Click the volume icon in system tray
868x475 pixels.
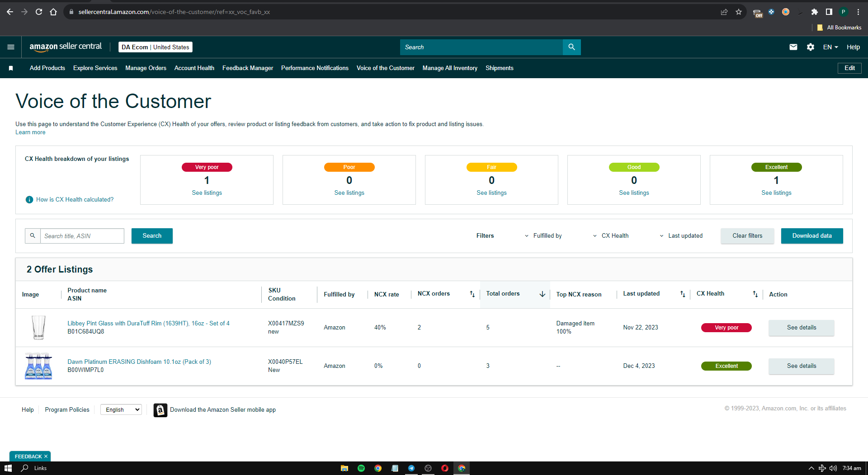click(833, 468)
